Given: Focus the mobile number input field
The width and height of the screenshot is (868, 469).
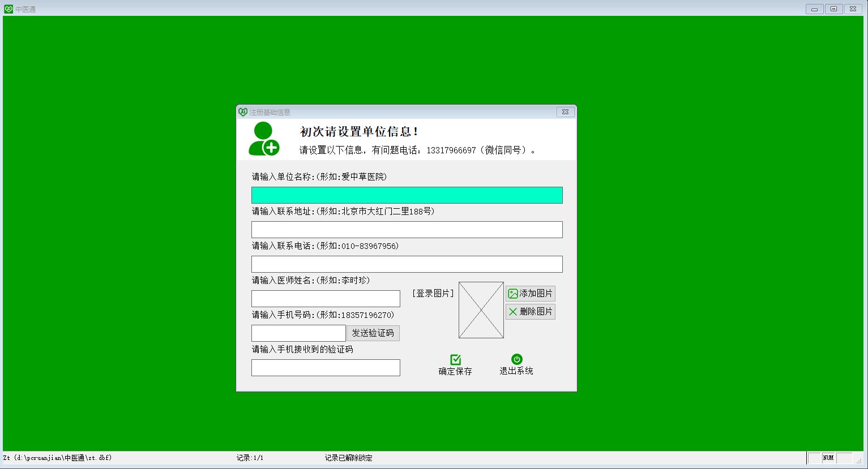Looking at the screenshot, I should [298, 333].
